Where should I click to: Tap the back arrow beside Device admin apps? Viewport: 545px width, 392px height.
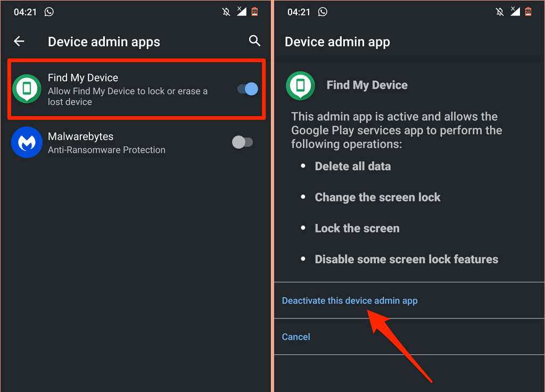pyautogui.click(x=19, y=41)
